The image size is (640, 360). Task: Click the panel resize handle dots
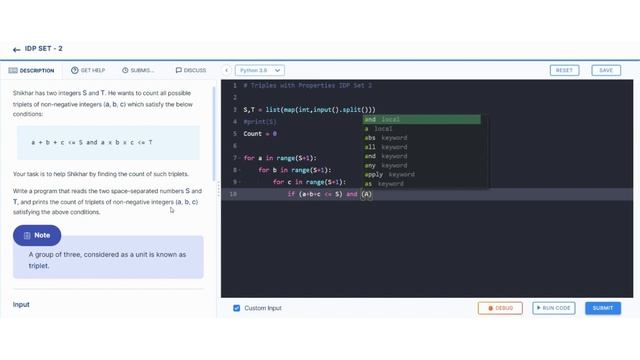tap(218, 189)
